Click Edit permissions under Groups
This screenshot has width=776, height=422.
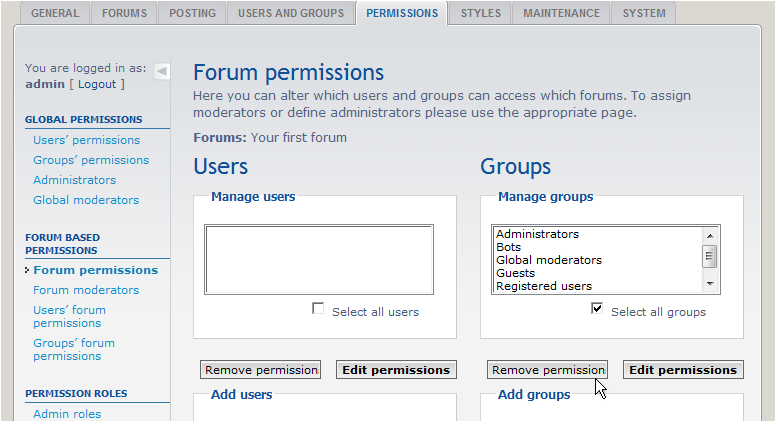tap(683, 370)
